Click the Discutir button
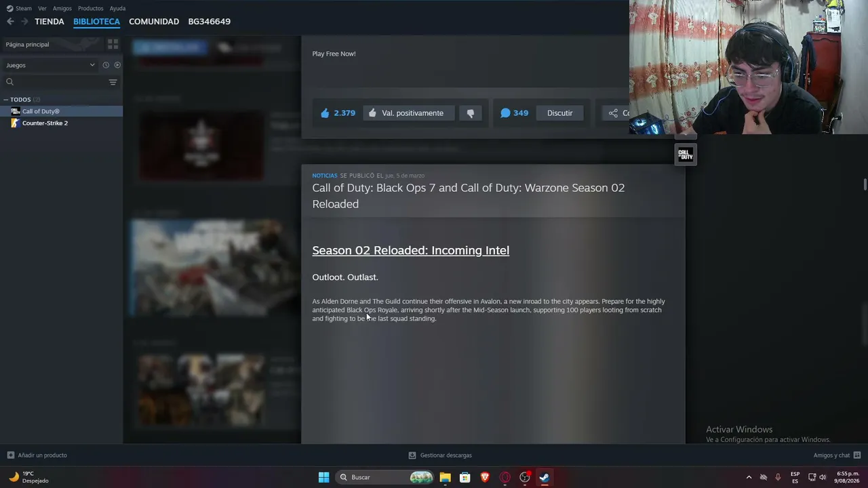The width and height of the screenshot is (868, 488). coord(560,113)
